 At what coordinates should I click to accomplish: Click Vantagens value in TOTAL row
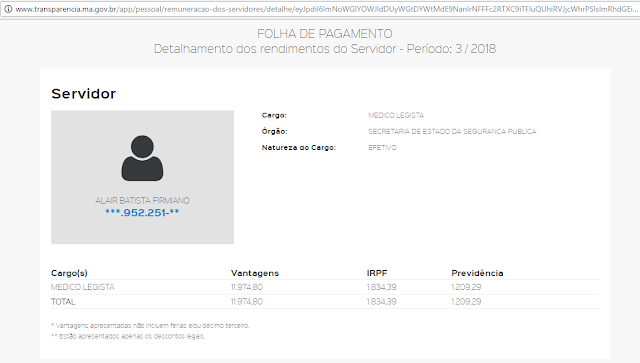247,302
